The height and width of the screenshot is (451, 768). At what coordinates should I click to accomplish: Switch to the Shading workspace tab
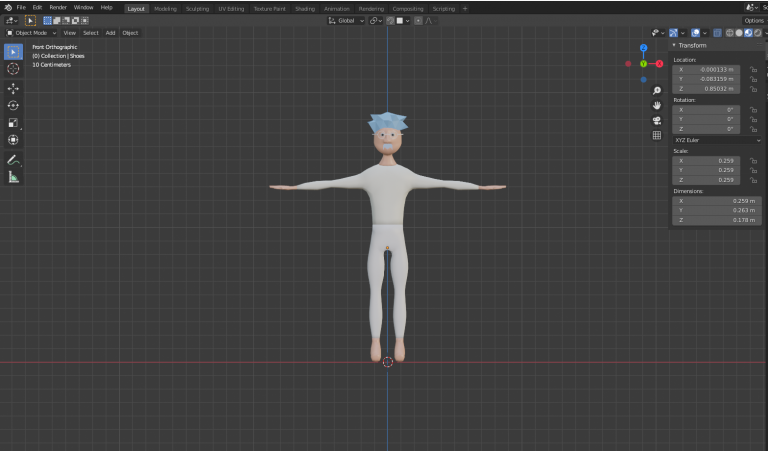click(305, 8)
